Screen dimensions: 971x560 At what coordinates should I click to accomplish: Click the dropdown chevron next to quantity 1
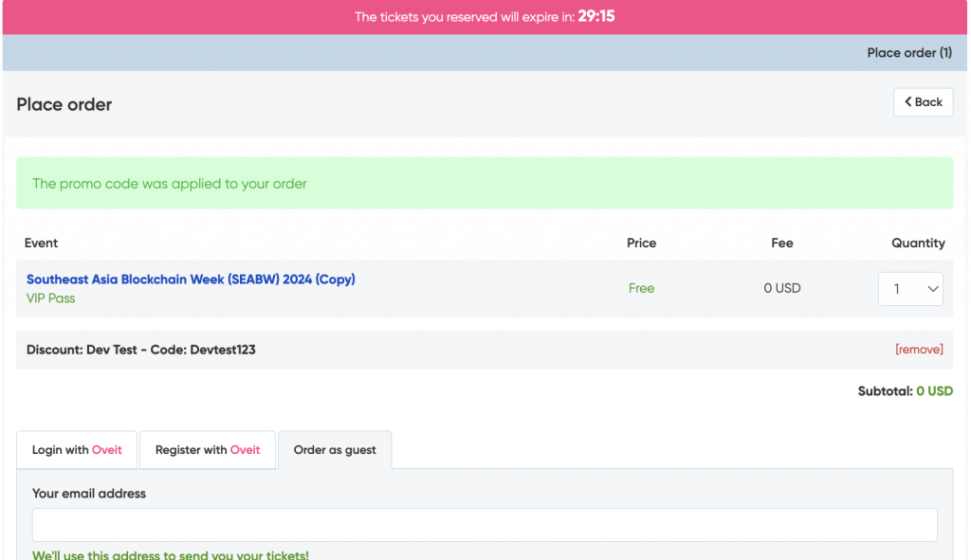click(x=931, y=288)
